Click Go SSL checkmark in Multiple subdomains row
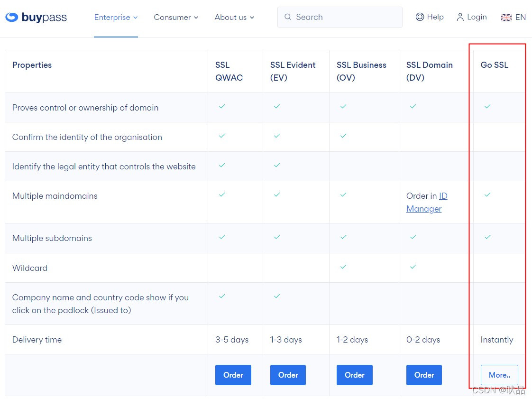Image resolution: width=532 pixels, height=399 pixels. [487, 237]
